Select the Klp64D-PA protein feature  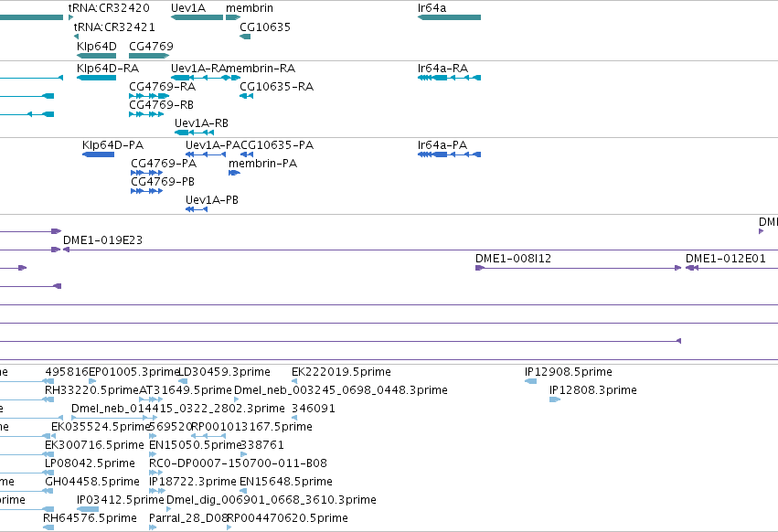pyautogui.click(x=98, y=154)
